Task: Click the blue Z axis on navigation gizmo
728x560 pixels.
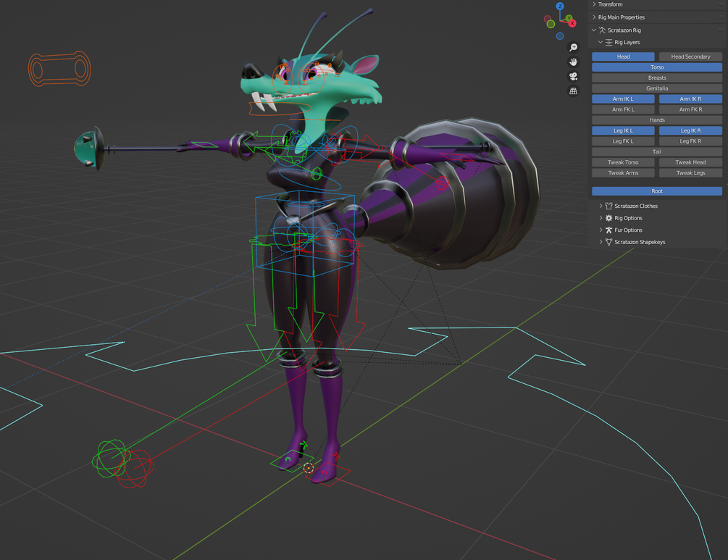Action: [x=560, y=6]
